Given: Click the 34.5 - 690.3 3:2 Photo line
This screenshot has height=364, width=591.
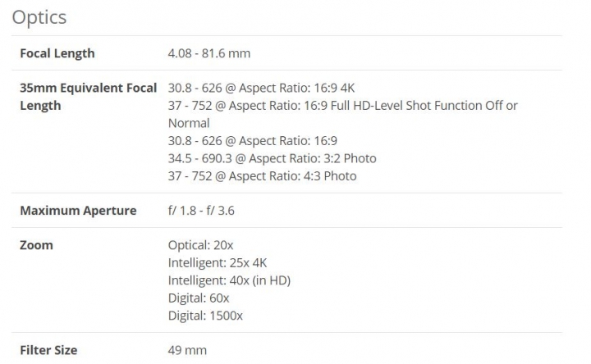Looking at the screenshot, I should click(273, 158).
